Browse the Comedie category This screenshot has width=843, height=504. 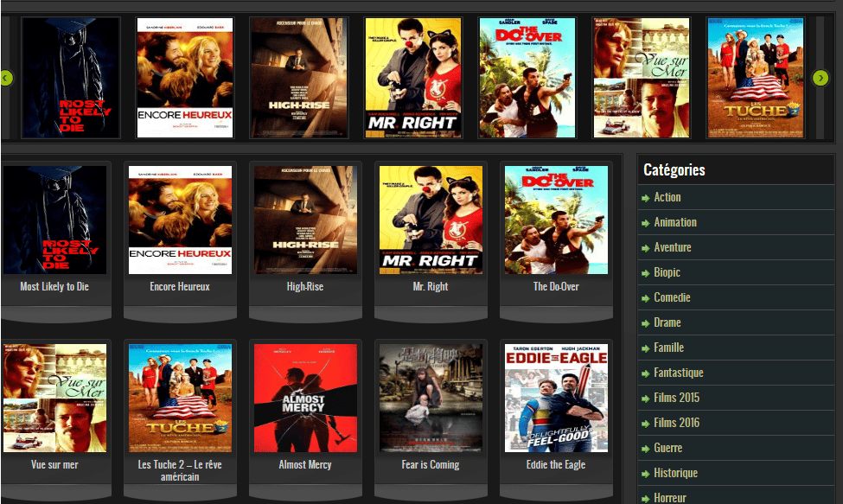[x=672, y=297]
